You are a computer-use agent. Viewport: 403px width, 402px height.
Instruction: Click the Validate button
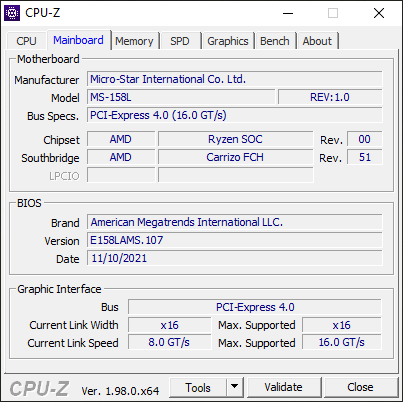click(284, 387)
